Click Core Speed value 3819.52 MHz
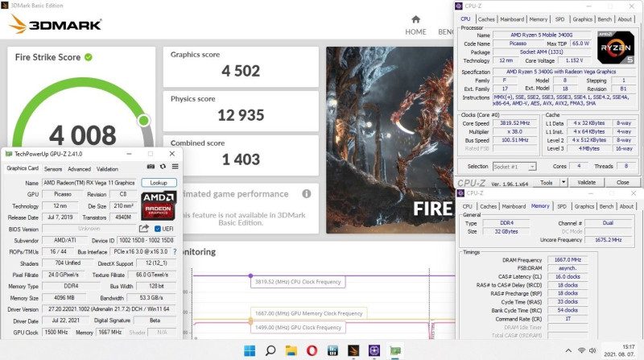The image size is (644, 360). click(x=514, y=123)
